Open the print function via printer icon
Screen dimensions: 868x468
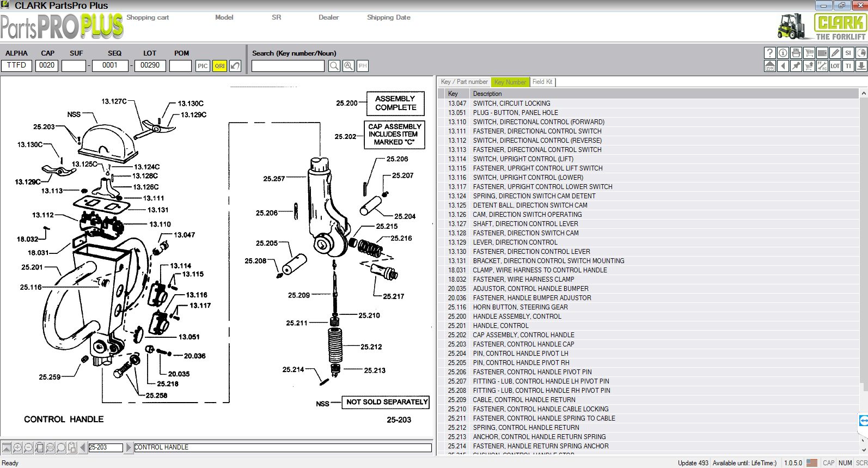[796, 53]
